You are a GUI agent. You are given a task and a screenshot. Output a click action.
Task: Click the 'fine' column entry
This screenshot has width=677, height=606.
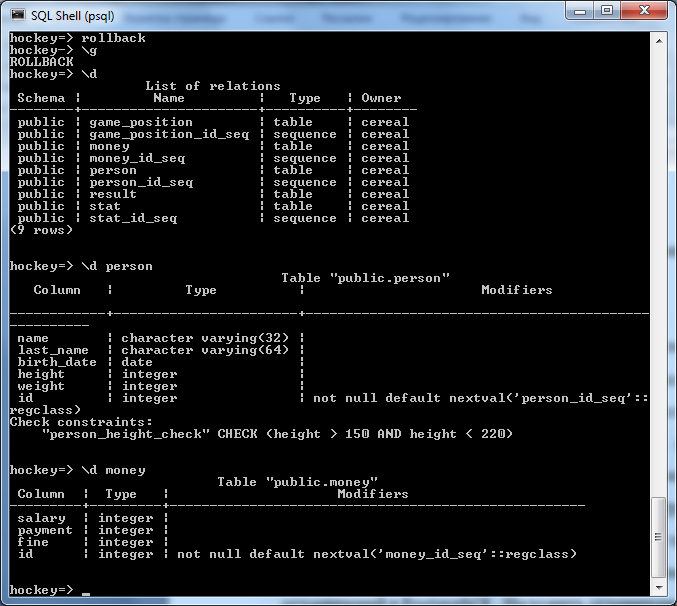click(33, 542)
